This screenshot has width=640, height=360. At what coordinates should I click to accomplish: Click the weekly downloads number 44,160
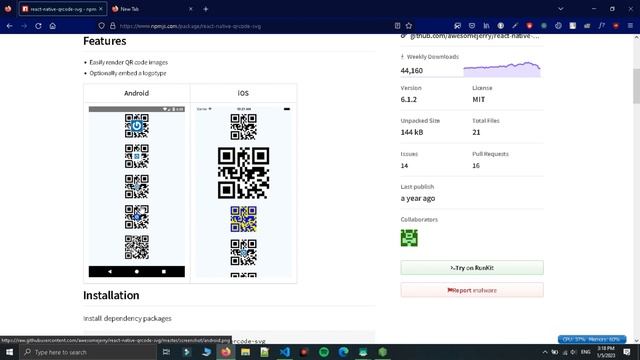point(411,71)
